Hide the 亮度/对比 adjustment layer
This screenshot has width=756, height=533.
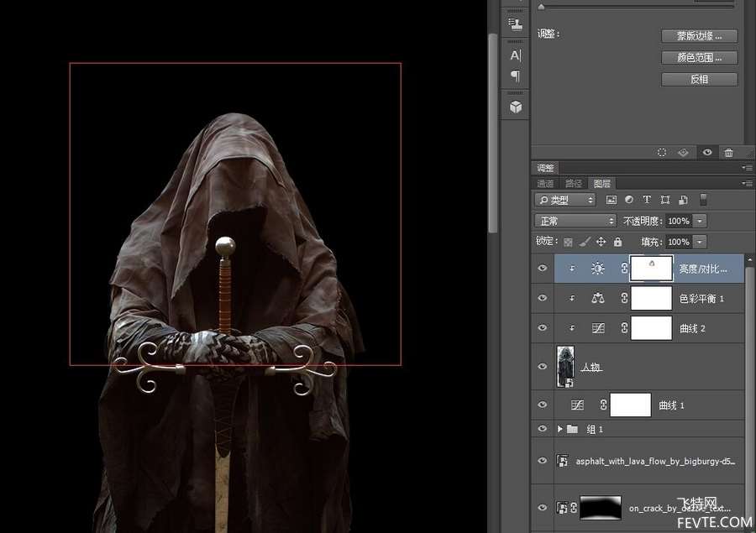pos(543,269)
